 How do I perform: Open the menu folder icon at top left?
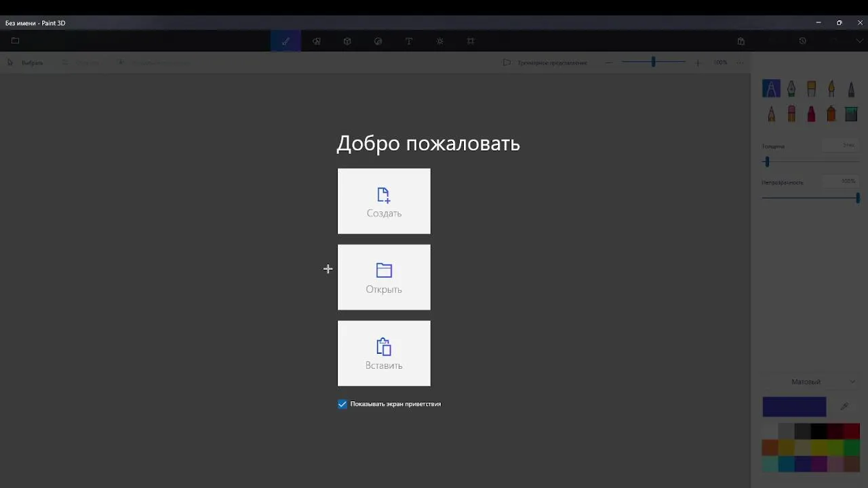point(15,41)
